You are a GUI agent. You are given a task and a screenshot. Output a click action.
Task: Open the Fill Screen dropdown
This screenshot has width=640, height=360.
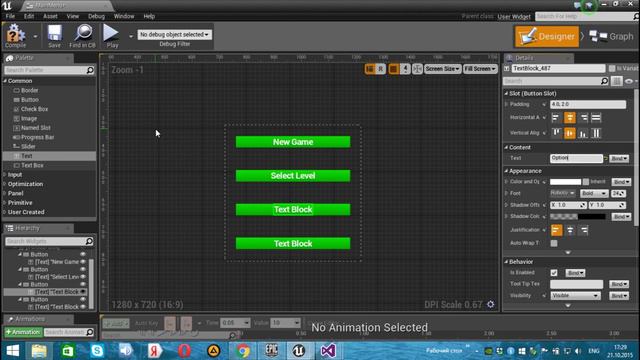tap(480, 69)
